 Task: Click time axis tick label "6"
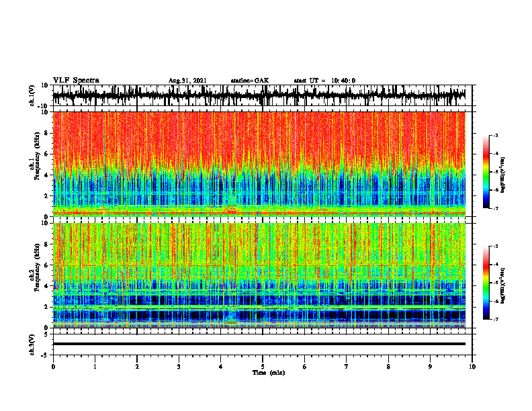(x=305, y=367)
